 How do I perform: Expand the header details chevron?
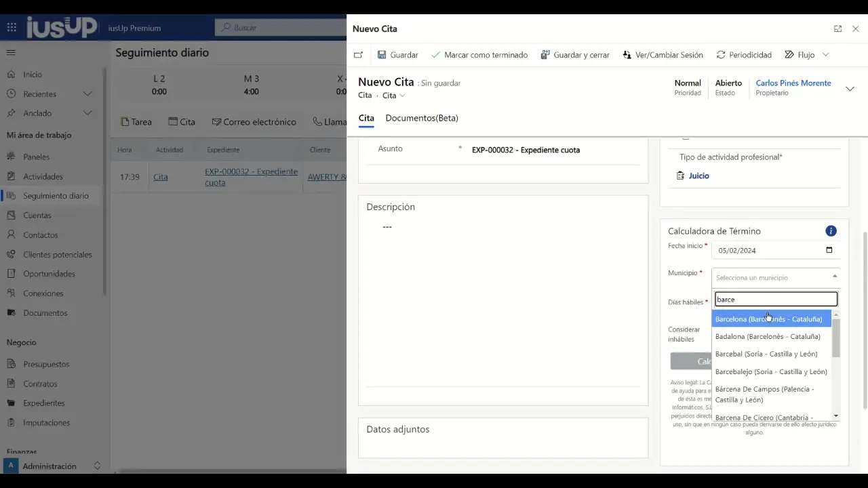click(x=850, y=89)
